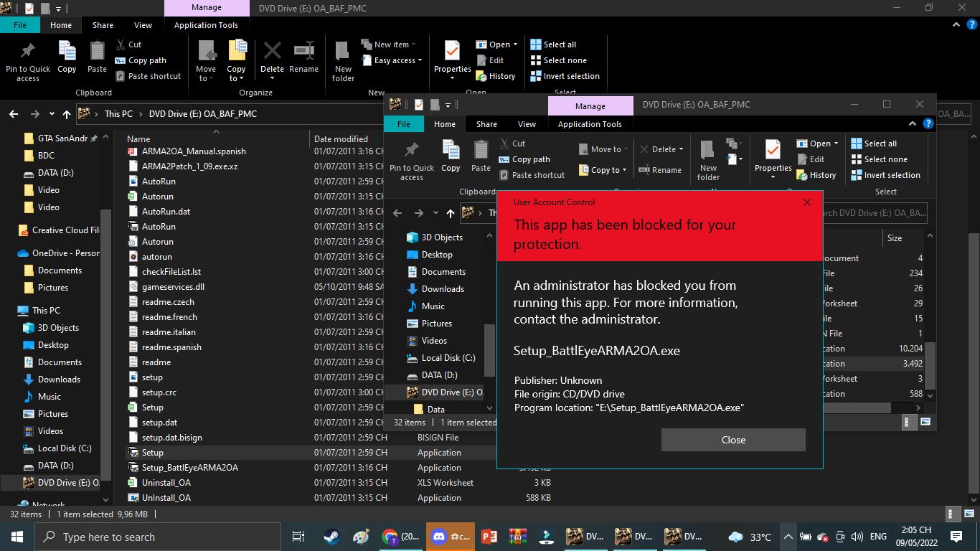
Task: Click the Delete icon in Organize group
Action: pos(272,58)
